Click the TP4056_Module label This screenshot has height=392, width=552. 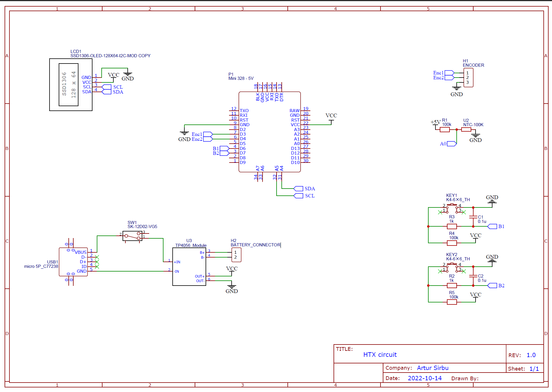191,246
